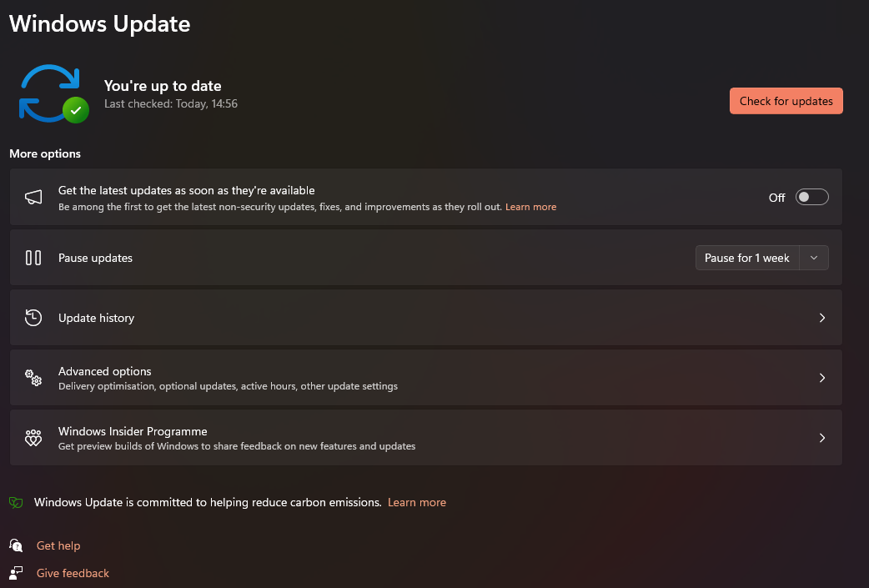Open Learn more link about latest updates
The height and width of the screenshot is (588, 869).
(x=530, y=207)
